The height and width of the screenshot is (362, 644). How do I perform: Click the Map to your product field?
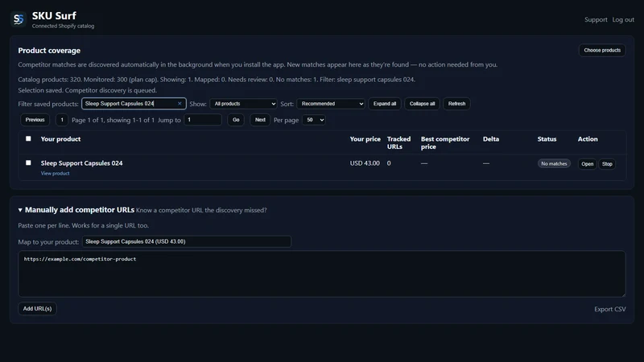[x=187, y=241]
